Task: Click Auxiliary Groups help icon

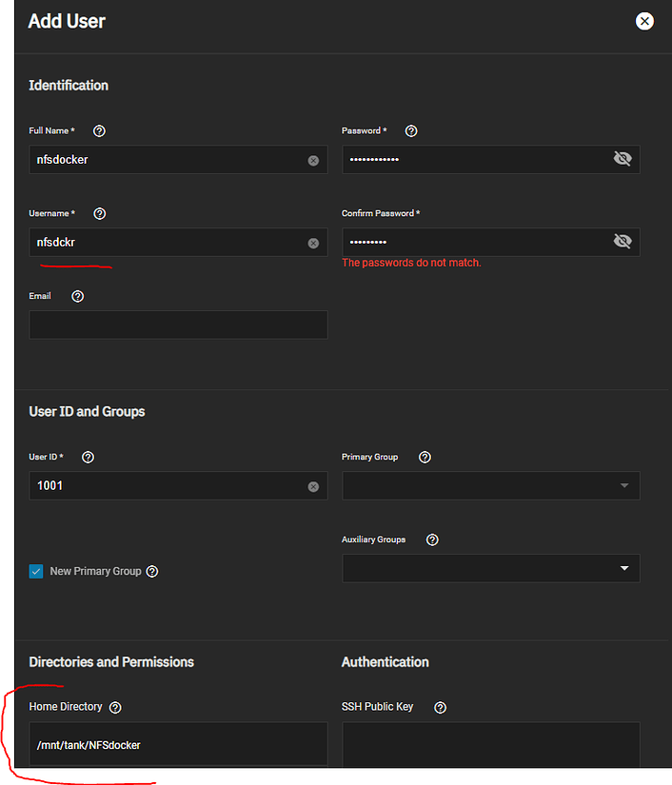Action: (432, 540)
